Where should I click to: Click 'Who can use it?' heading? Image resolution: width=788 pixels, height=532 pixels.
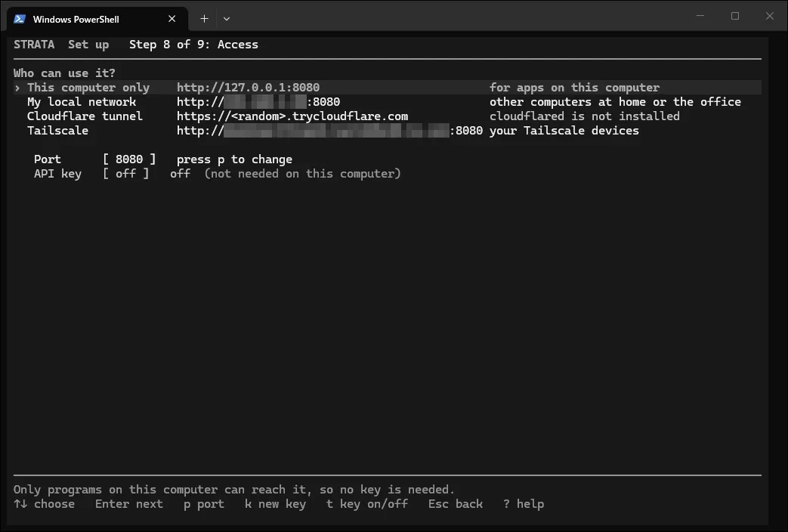coord(64,73)
